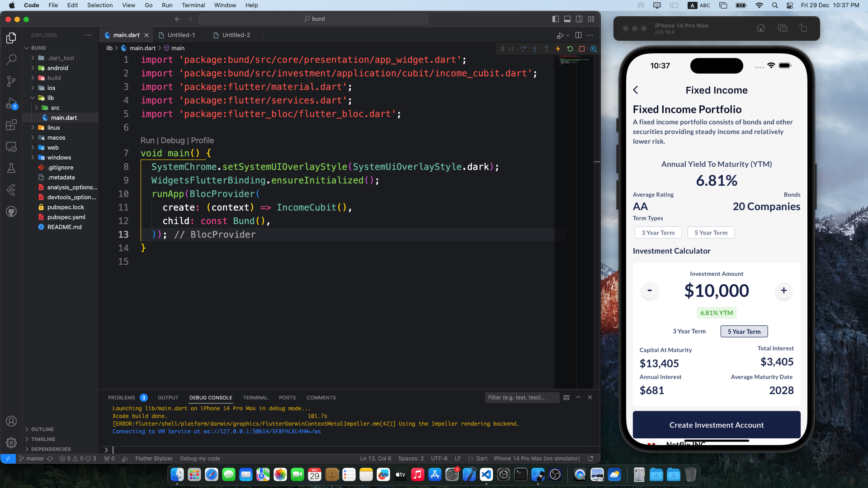Select the 5 Year Term calculator option
Viewport: 868px width, 488px height.
click(744, 332)
